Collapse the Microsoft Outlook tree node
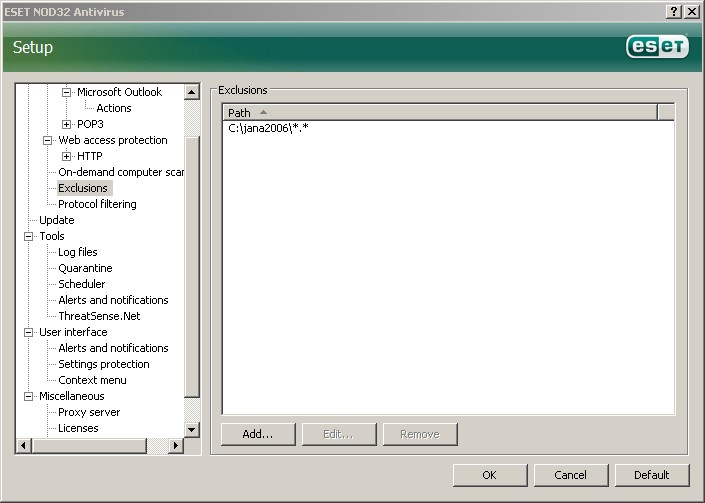The width and height of the screenshot is (705, 503). tap(67, 92)
